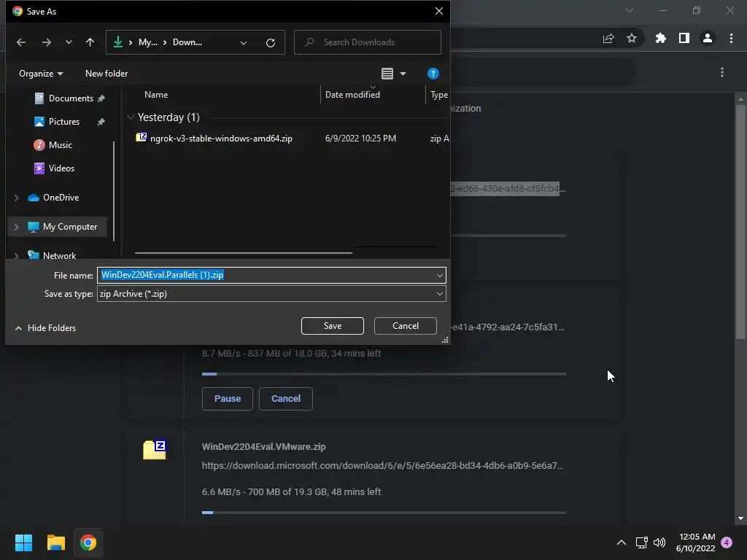
Task: Open Windows Start menu
Action: [x=23, y=542]
